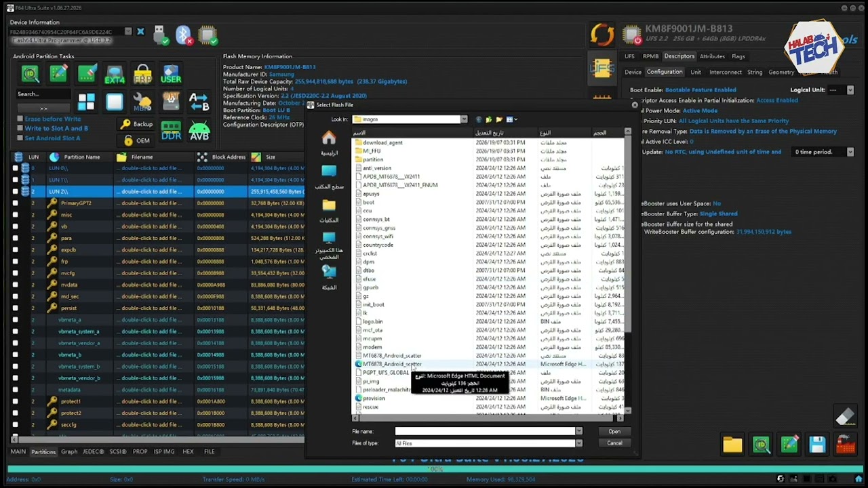The height and width of the screenshot is (488, 868).
Task: Click the blue save floppy disk icon
Action: pyautogui.click(x=817, y=445)
